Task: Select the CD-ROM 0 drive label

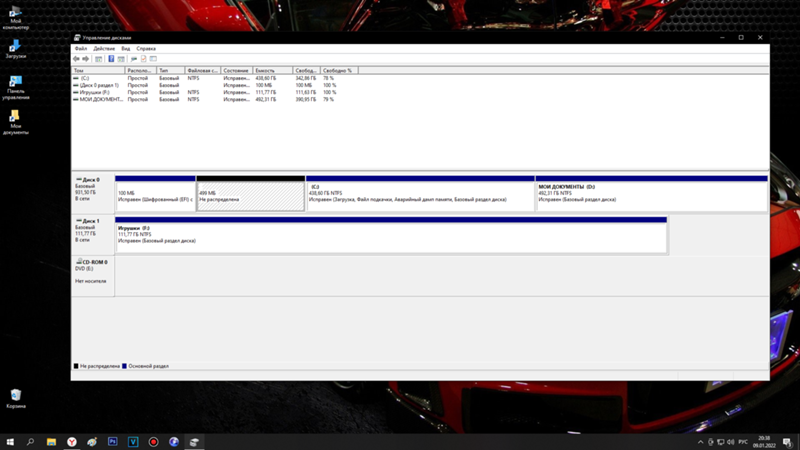Action: (93, 276)
